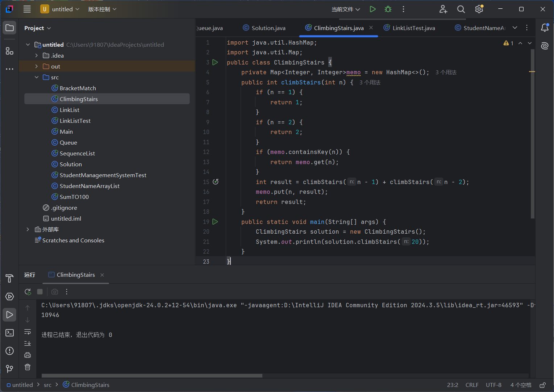554x392 pixels.
Task: Open the Project view selector dropdown
Action: [38, 28]
